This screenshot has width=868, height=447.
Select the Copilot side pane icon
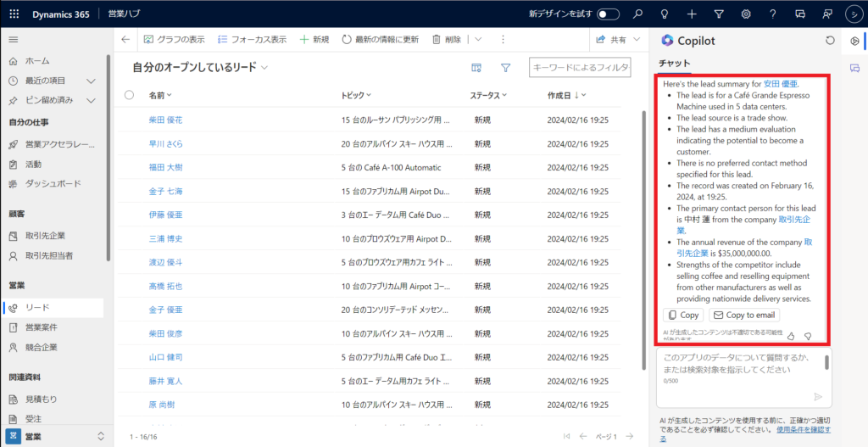pyautogui.click(x=854, y=41)
